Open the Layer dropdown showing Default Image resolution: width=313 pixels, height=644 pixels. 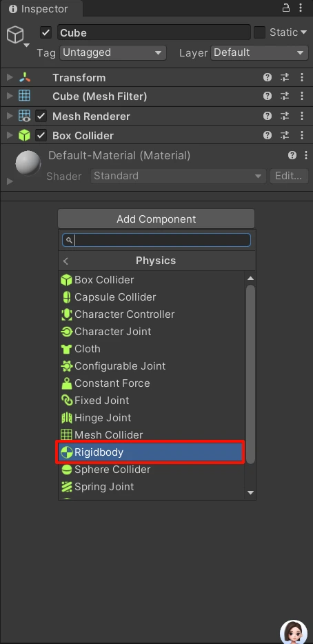click(260, 52)
